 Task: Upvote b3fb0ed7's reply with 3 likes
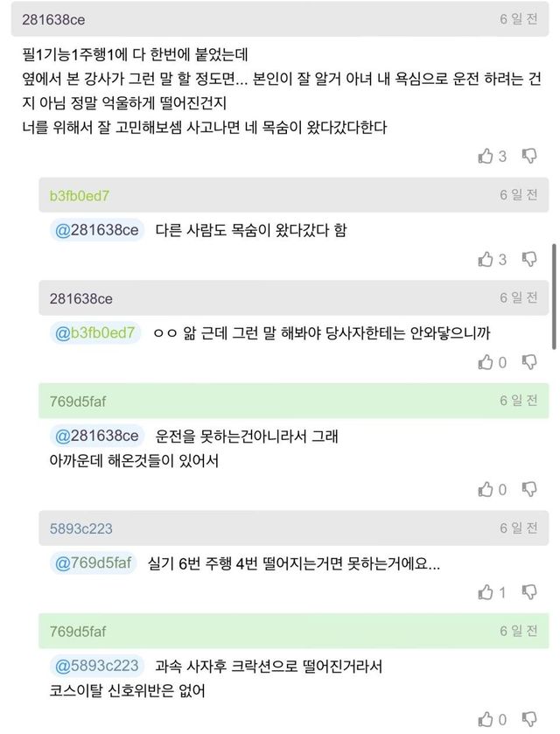pos(486,260)
